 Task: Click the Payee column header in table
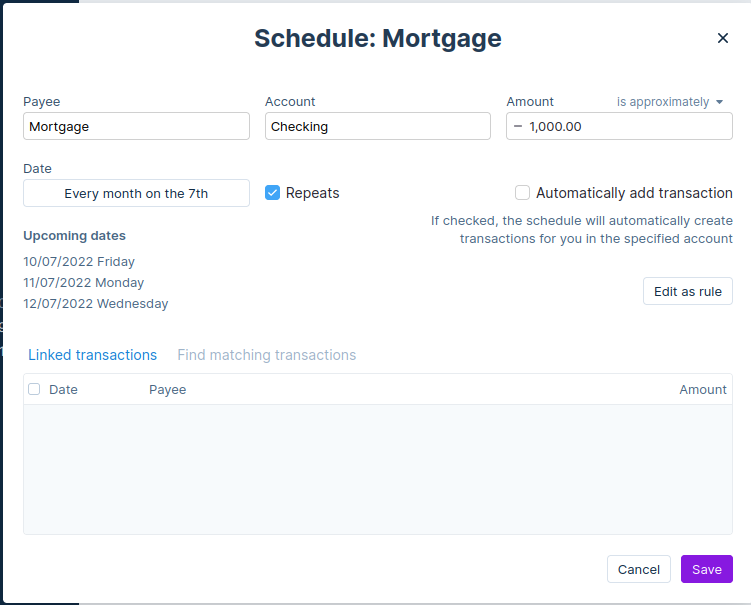167,389
